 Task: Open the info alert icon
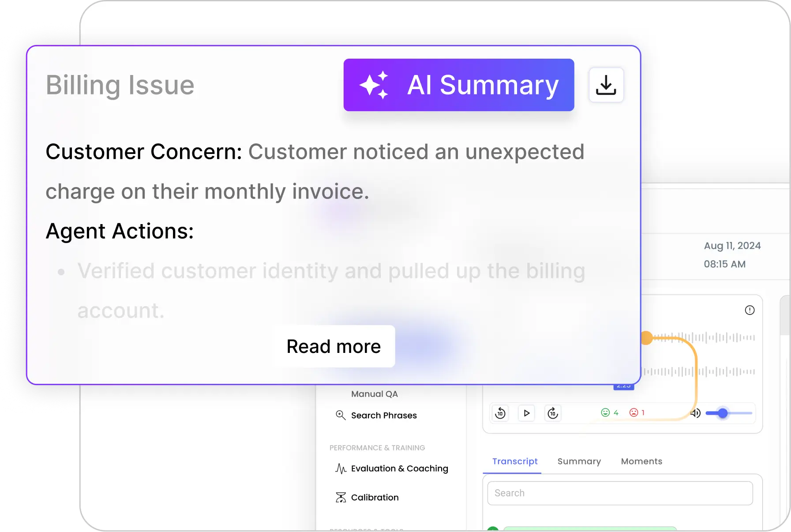click(750, 310)
